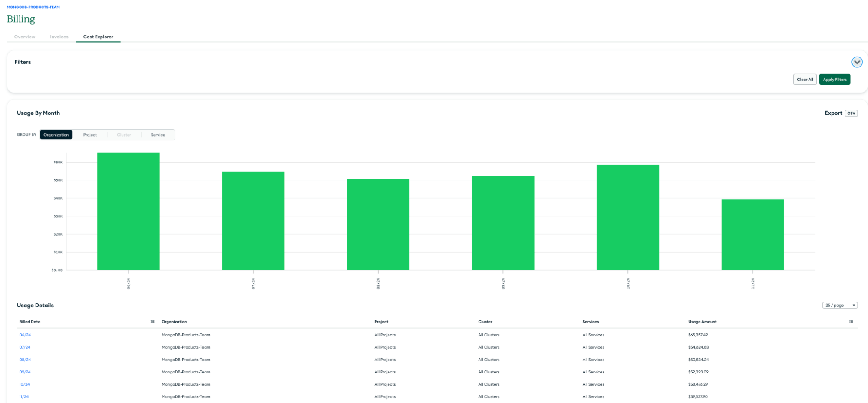The width and height of the screenshot is (868, 403).
Task: Switch to the Invoices tab
Action: click(x=59, y=37)
